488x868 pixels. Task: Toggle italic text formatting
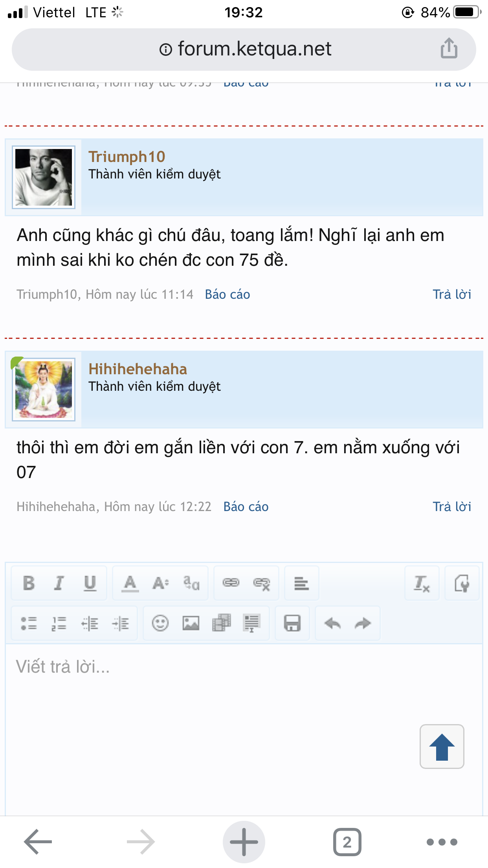(x=59, y=583)
